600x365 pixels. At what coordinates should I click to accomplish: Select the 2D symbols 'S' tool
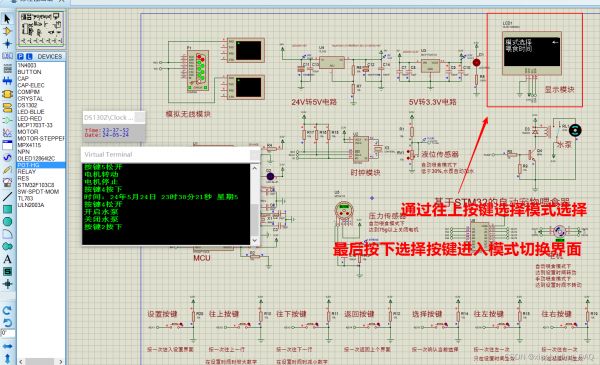[7, 271]
